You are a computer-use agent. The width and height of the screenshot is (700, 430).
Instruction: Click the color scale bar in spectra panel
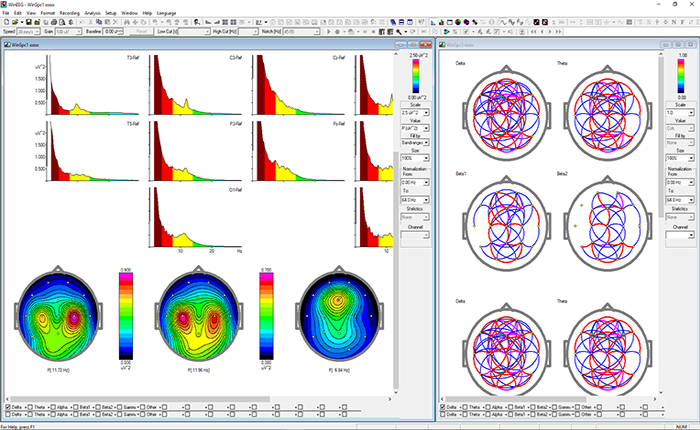tap(414, 74)
